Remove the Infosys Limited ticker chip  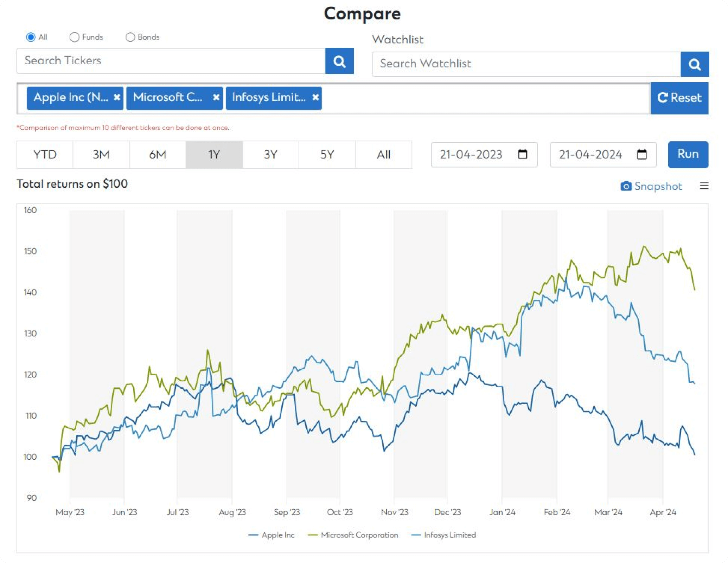(315, 97)
